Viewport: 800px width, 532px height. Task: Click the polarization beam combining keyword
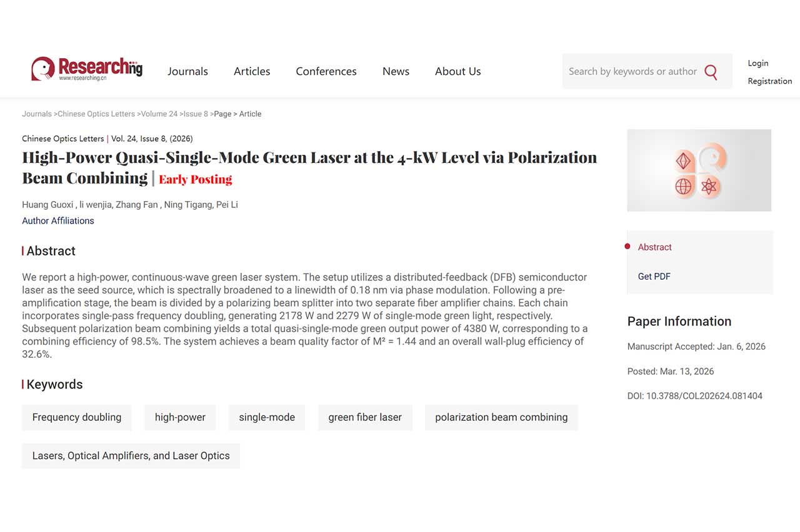click(x=501, y=418)
